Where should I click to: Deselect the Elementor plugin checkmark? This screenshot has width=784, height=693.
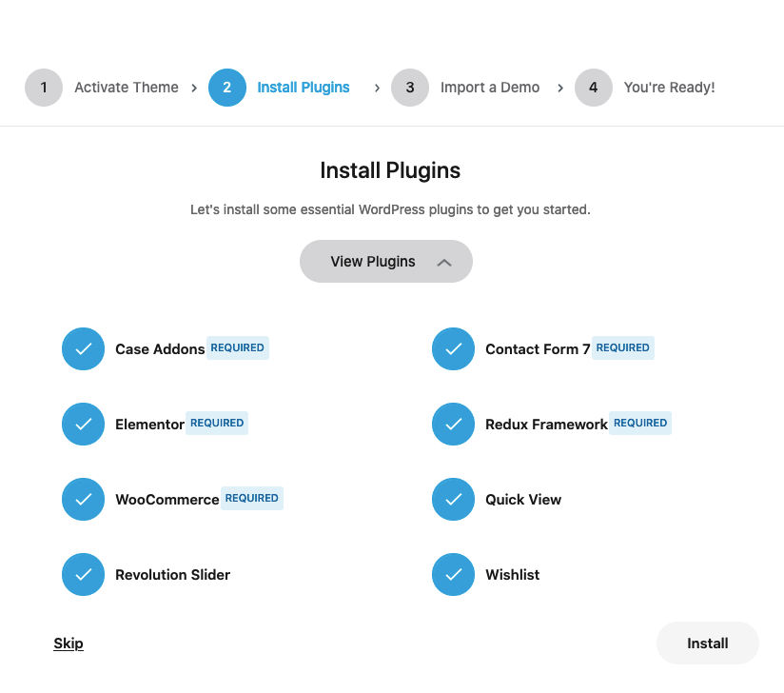(83, 424)
